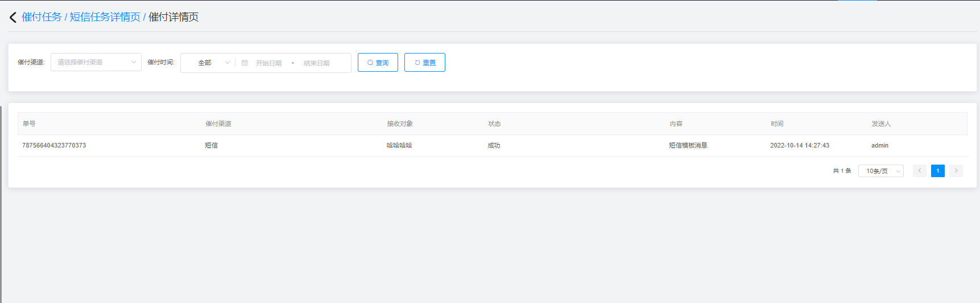The width and height of the screenshot is (980, 303).
Task: Go to next page with right arrow
Action: click(x=956, y=171)
